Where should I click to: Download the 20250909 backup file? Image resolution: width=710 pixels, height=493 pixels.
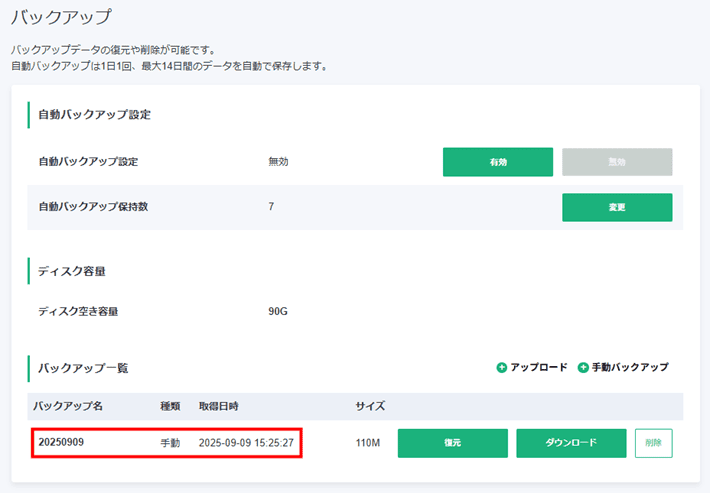coord(571,443)
